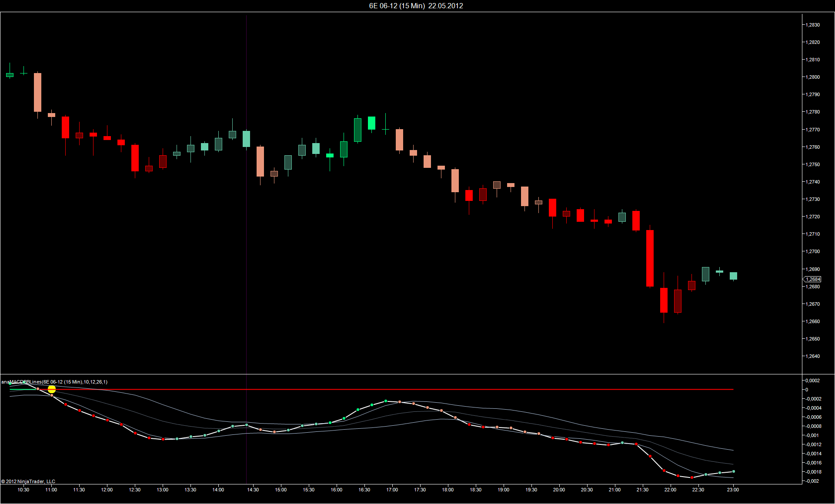Click the 12:30 time axis label

click(135, 490)
